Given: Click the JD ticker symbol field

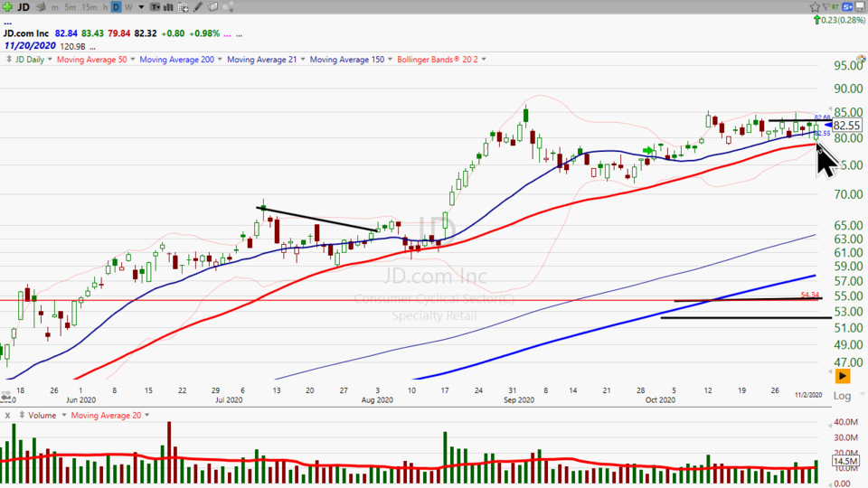Looking at the screenshot, I should 24,7.
